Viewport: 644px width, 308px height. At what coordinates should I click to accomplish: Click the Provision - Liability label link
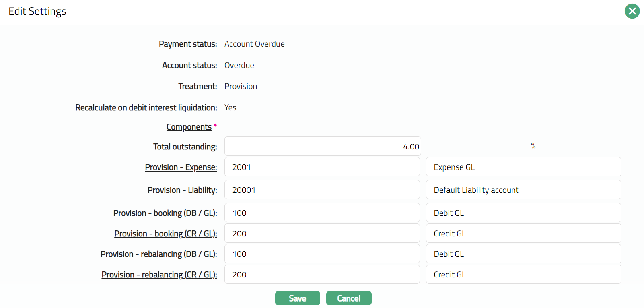(x=182, y=190)
